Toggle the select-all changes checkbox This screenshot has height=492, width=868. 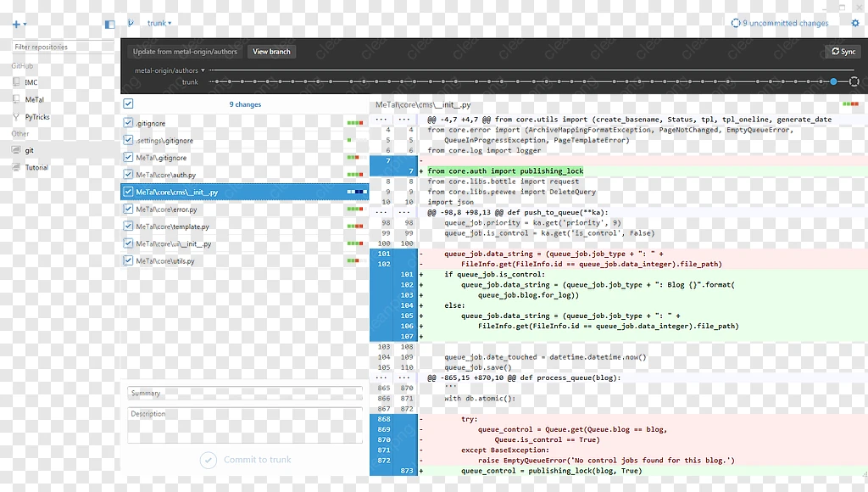coord(129,103)
